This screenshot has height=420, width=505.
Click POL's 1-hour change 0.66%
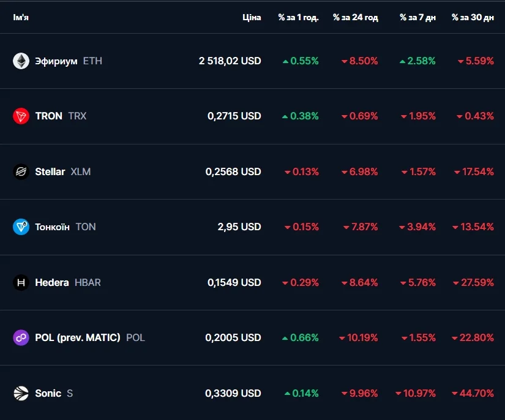pos(301,337)
